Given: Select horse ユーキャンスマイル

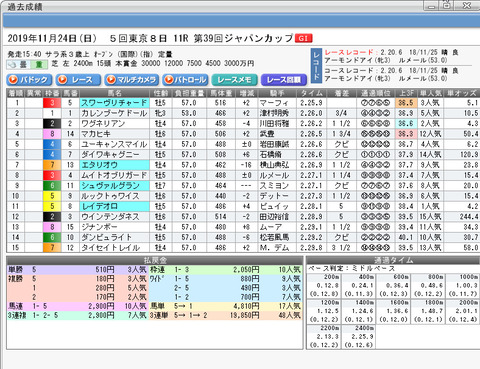Looking at the screenshot, I should click(114, 144).
